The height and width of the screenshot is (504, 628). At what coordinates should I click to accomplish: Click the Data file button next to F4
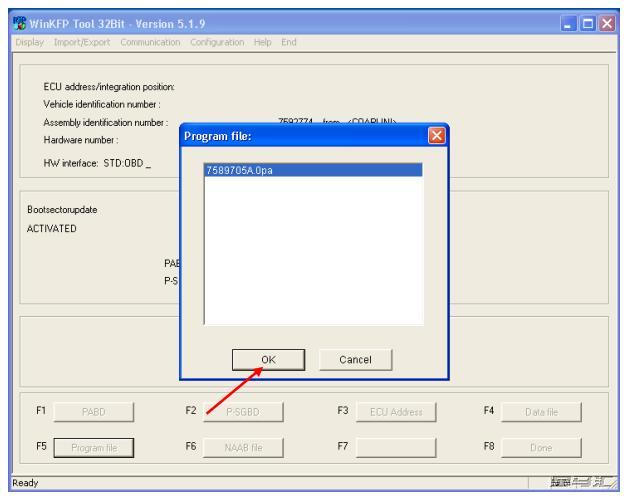click(x=541, y=412)
